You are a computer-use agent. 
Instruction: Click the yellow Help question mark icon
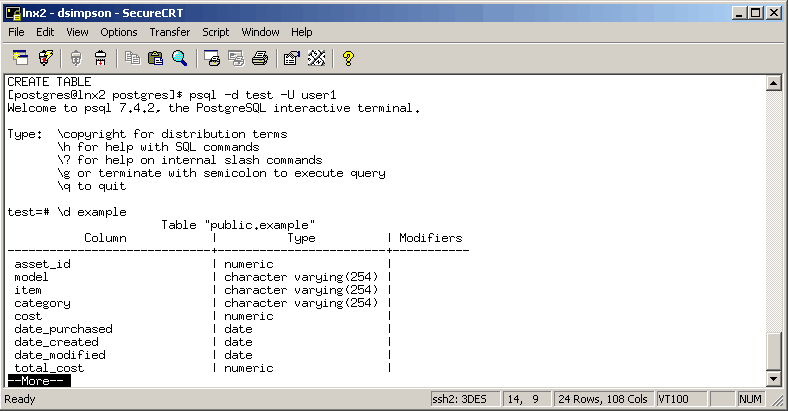(348, 58)
